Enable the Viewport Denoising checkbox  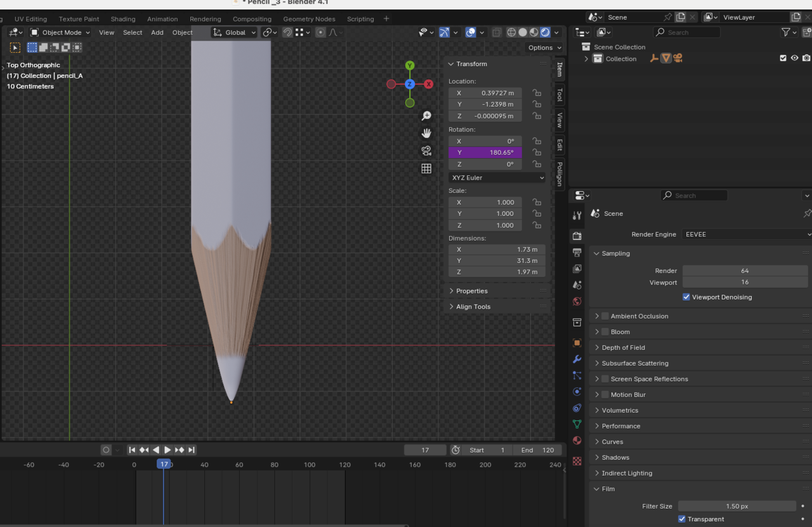(686, 297)
